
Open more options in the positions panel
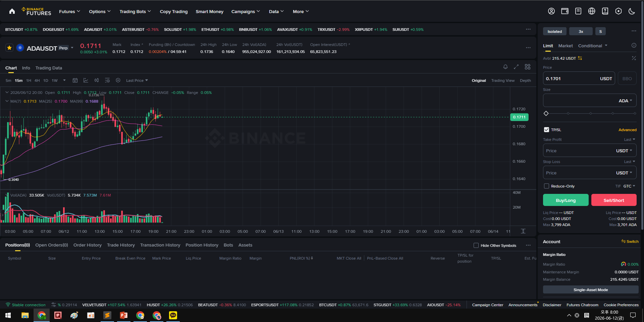pos(528,245)
